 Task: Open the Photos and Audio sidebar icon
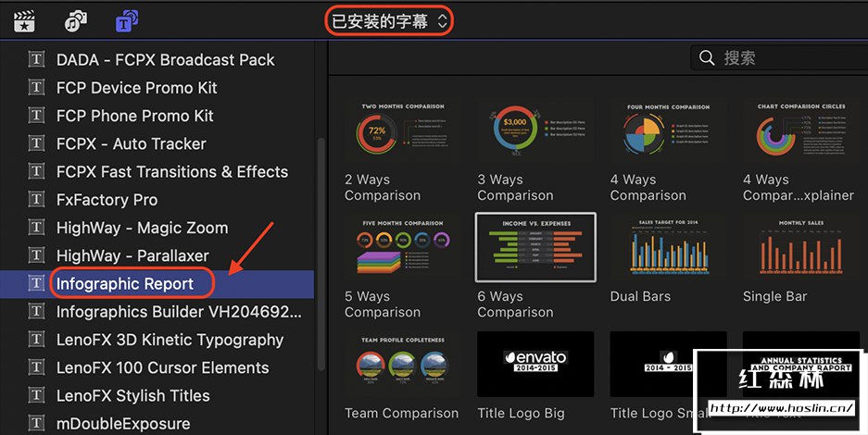[x=76, y=21]
